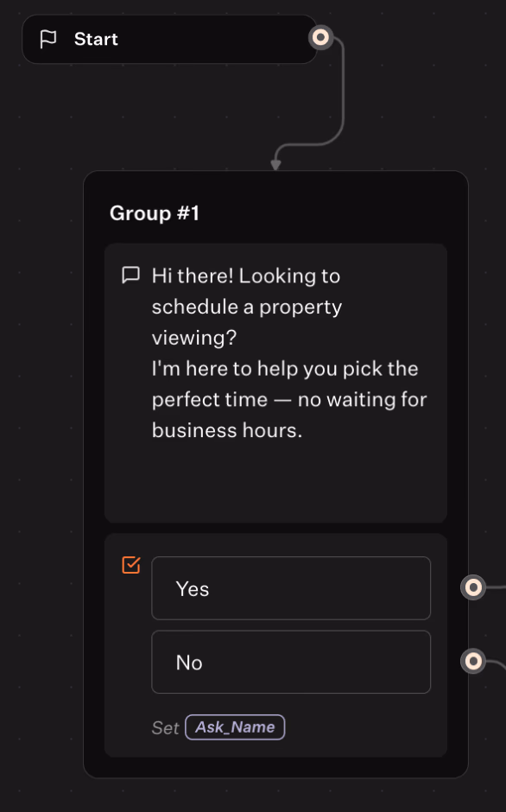Click the orange checkbox buttons-input icon

(x=131, y=564)
